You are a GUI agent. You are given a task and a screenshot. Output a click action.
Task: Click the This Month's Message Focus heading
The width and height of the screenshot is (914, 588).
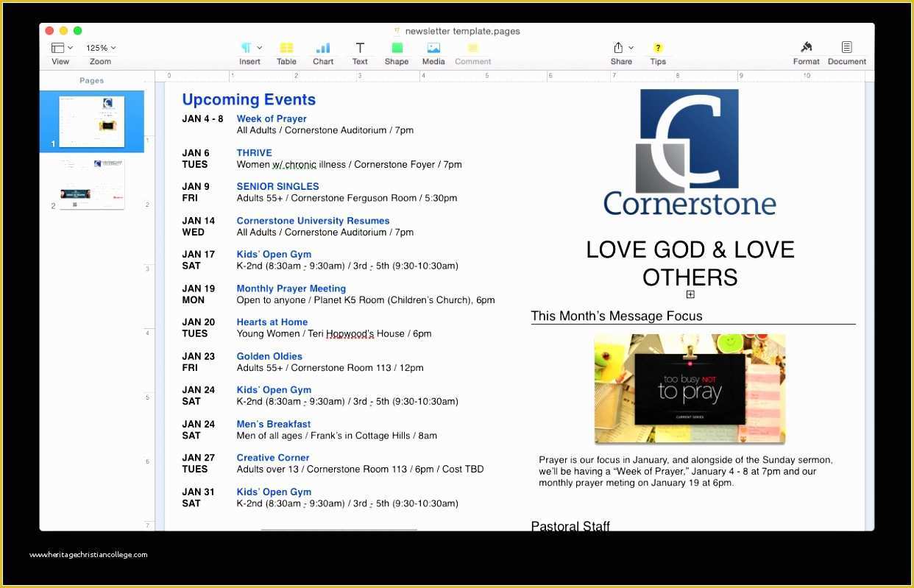pyautogui.click(x=617, y=316)
